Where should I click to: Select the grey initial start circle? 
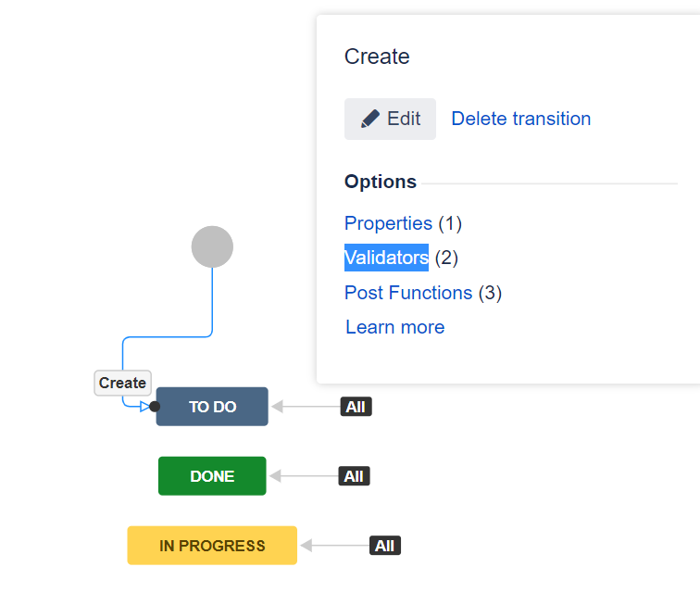coord(212,246)
